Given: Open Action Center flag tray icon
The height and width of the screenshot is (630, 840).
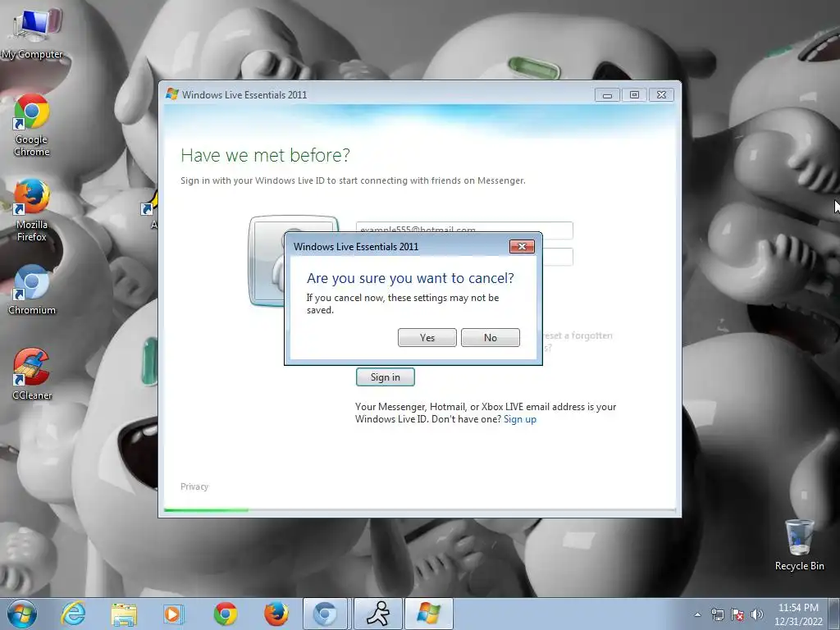Looking at the screenshot, I should [x=737, y=614].
